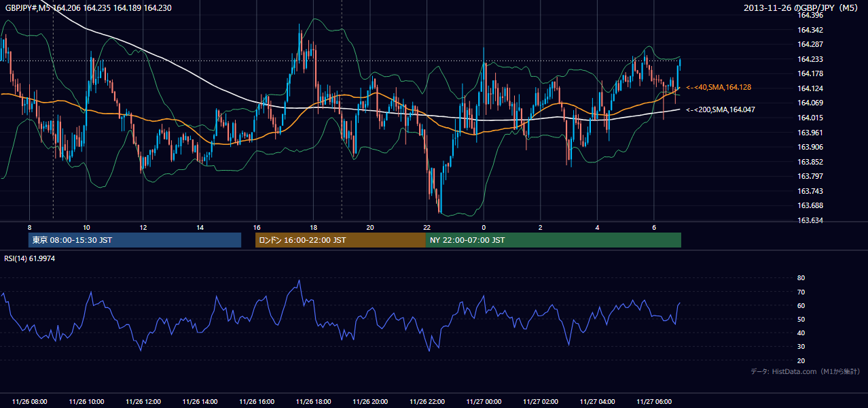Click the bottom time label 11/27 02:00

[x=541, y=402]
